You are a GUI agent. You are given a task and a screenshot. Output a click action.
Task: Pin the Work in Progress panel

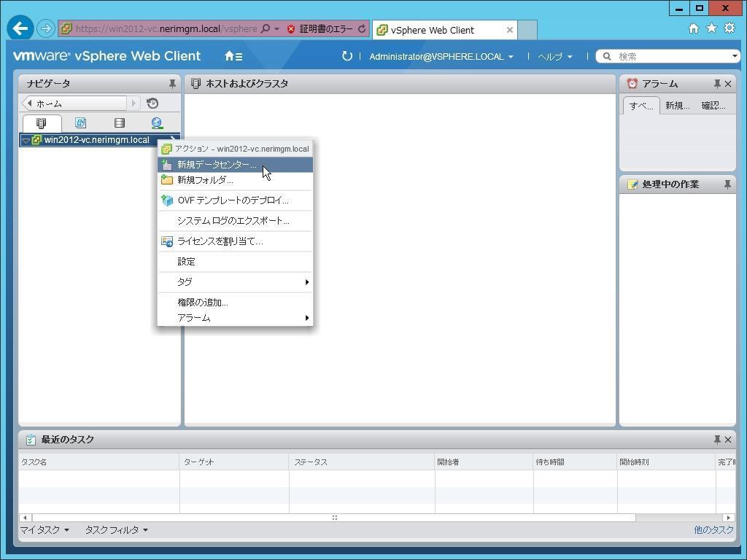[727, 184]
